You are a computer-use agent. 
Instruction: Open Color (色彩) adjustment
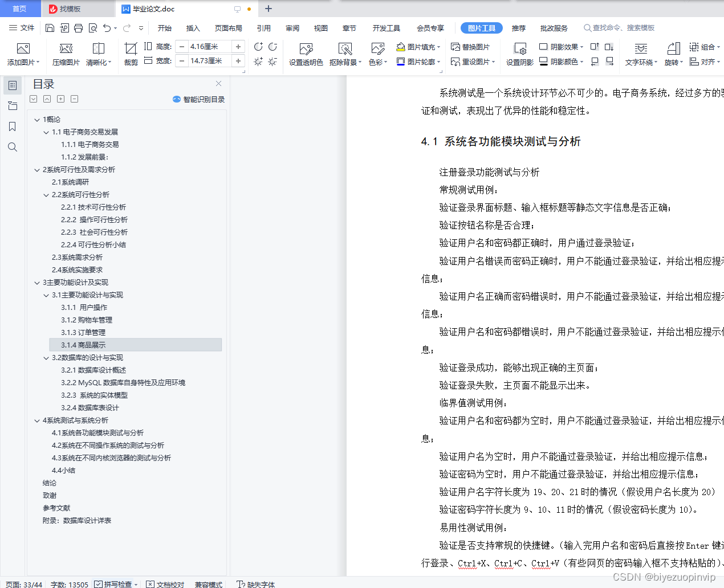[x=377, y=54]
